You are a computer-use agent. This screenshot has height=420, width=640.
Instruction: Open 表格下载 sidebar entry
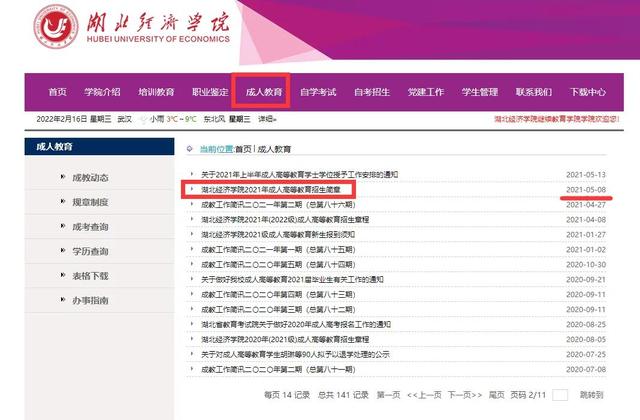(91, 276)
